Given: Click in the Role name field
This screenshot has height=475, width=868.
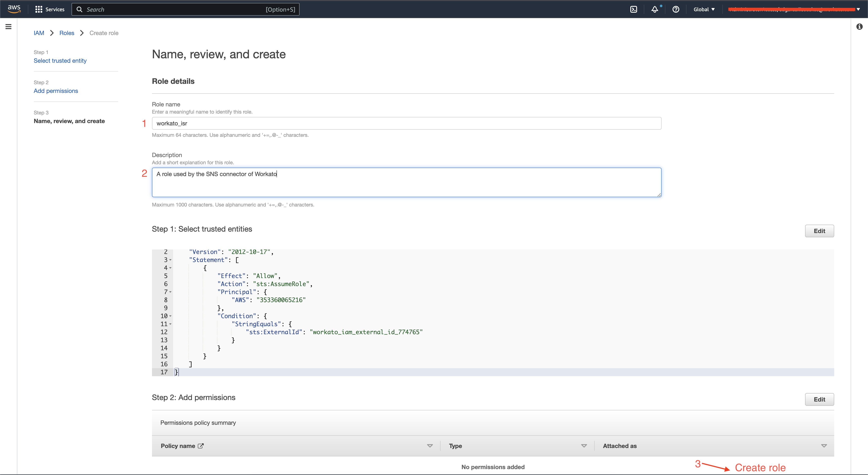Looking at the screenshot, I should click(x=406, y=123).
